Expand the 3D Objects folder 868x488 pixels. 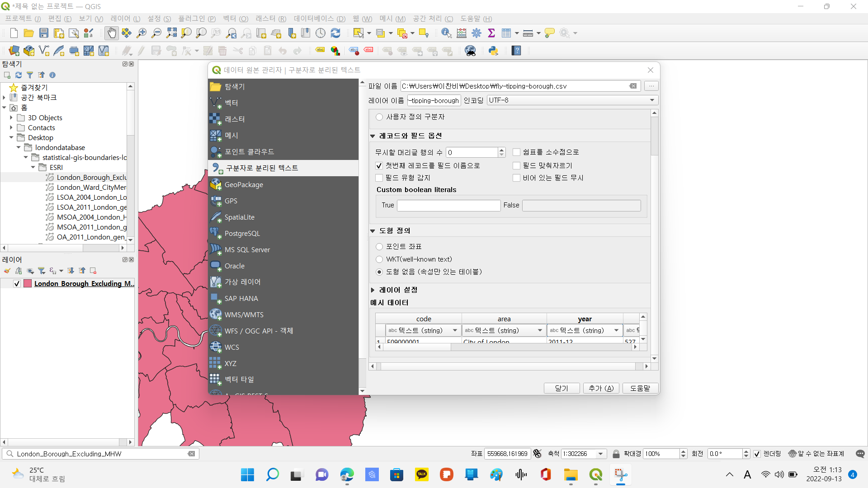(x=11, y=117)
